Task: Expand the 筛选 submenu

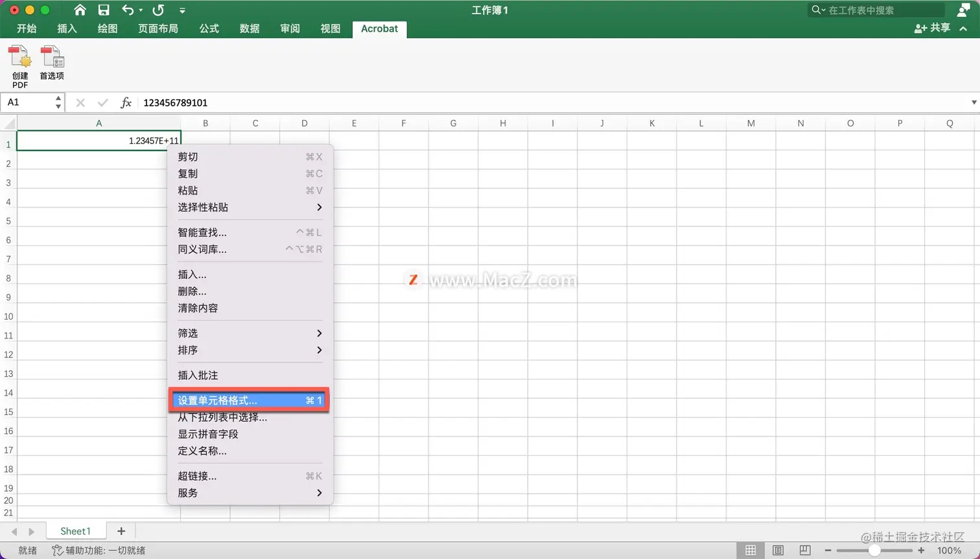Action: 250,333
